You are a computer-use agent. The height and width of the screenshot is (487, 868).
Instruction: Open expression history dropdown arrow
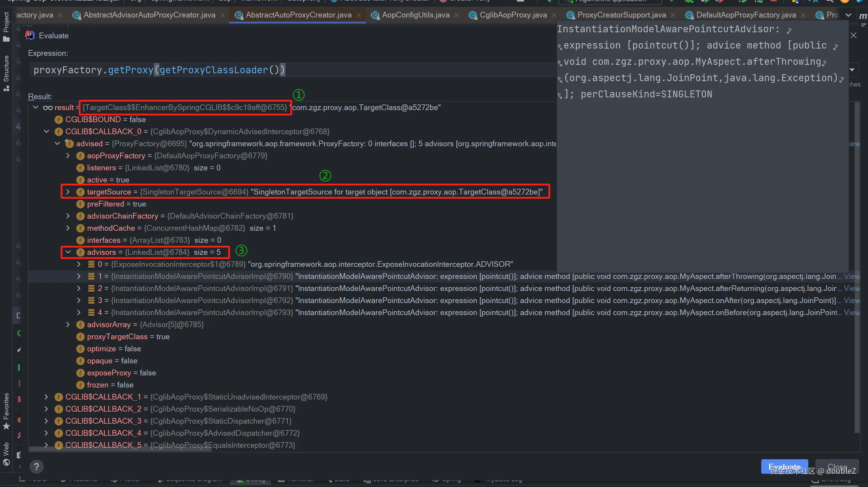(x=852, y=70)
